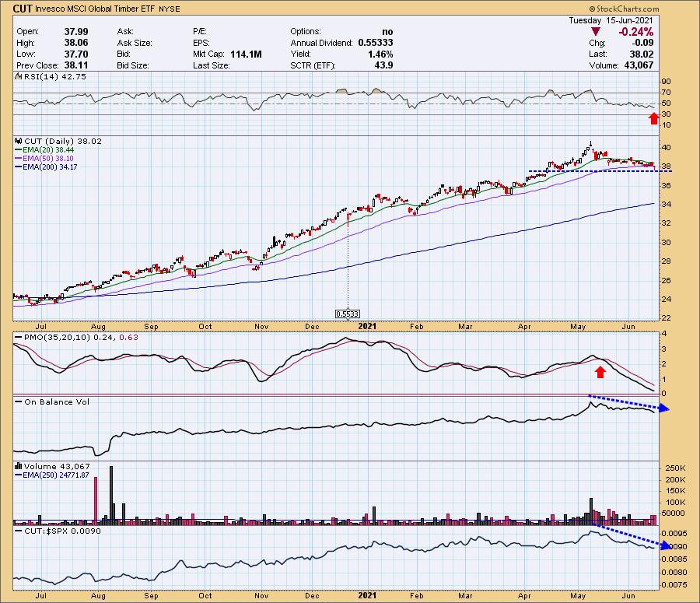Click the SCTR (ETF) value 43.9

tap(384, 65)
